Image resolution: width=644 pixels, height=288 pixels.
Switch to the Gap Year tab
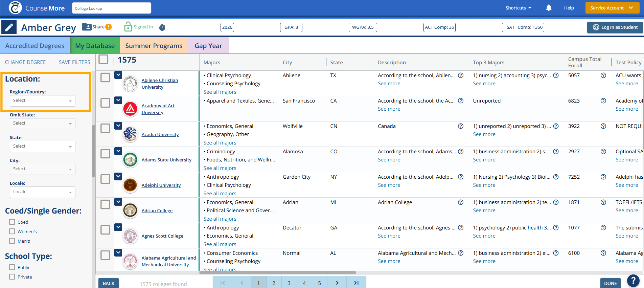pyautogui.click(x=208, y=46)
